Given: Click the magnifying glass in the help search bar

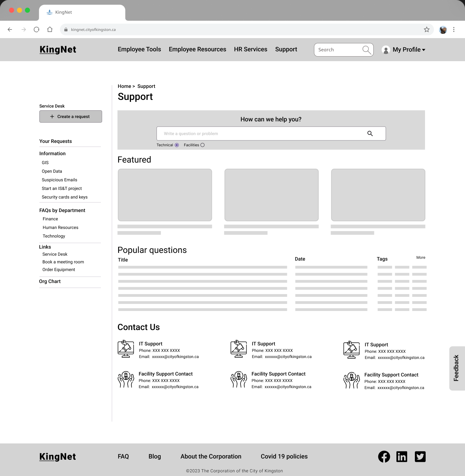Looking at the screenshot, I should point(370,133).
